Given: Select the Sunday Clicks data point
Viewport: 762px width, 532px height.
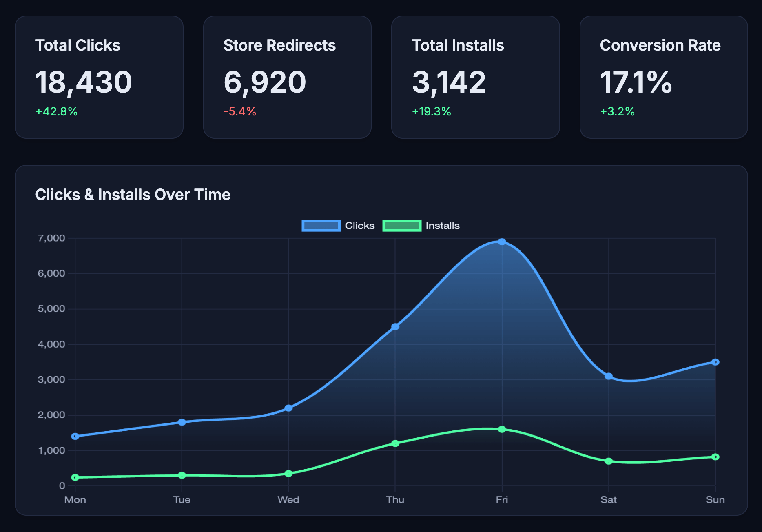Looking at the screenshot, I should pos(715,362).
